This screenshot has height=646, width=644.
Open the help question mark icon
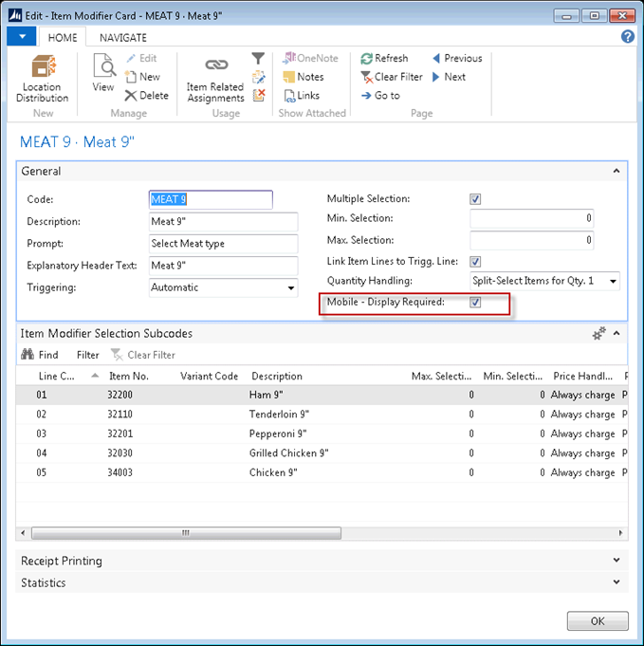pyautogui.click(x=627, y=37)
